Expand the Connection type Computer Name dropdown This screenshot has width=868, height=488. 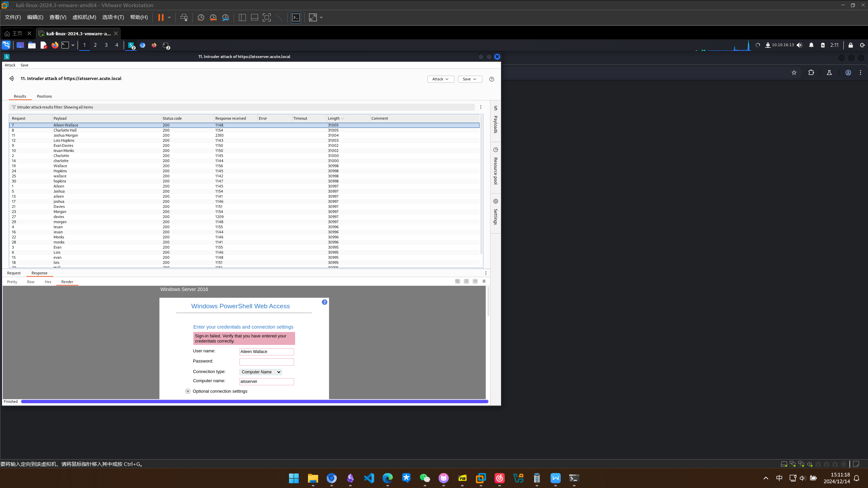(261, 372)
